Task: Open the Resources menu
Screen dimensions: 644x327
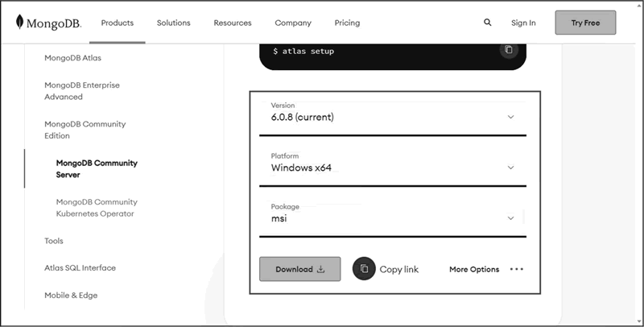Action: [x=233, y=23]
